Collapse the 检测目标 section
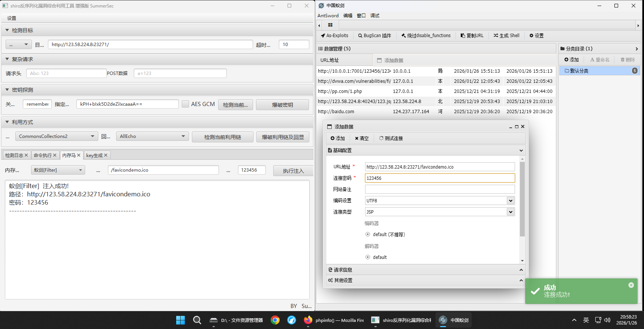 point(7,30)
